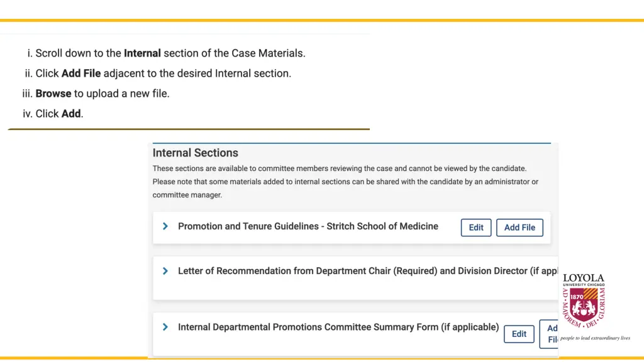Click bold Add File text in step ii
Viewport: 644px width, 362px height.
[x=81, y=74]
